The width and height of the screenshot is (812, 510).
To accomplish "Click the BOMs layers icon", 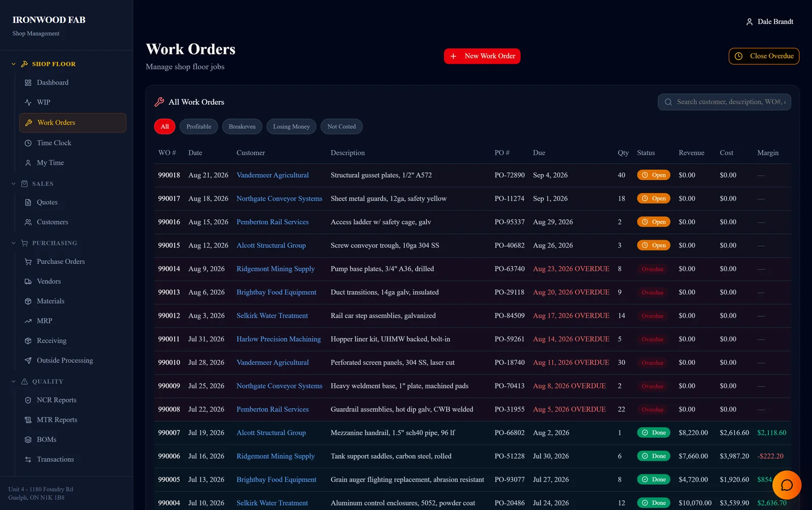I will 28,440.
